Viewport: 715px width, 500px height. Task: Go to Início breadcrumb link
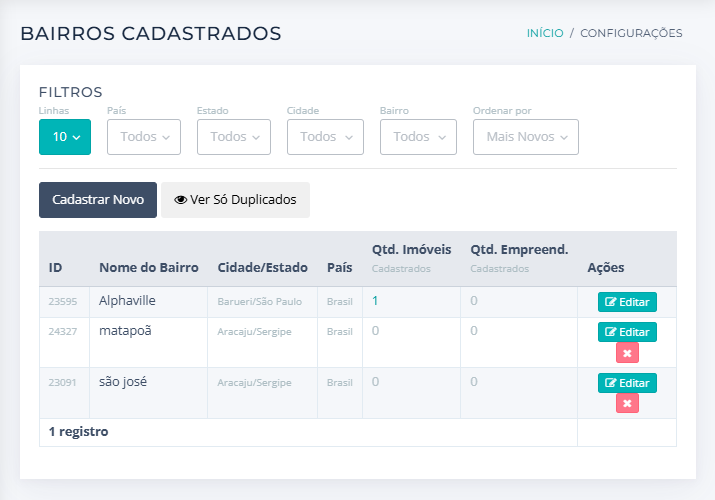(x=545, y=33)
